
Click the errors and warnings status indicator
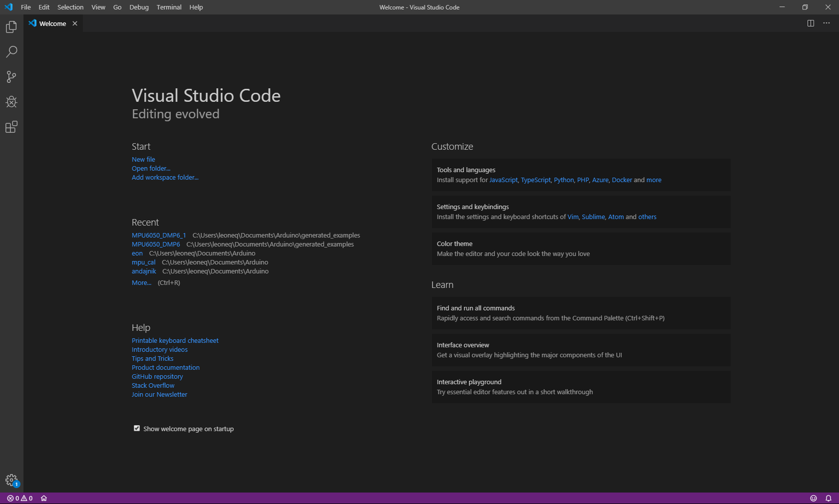20,498
